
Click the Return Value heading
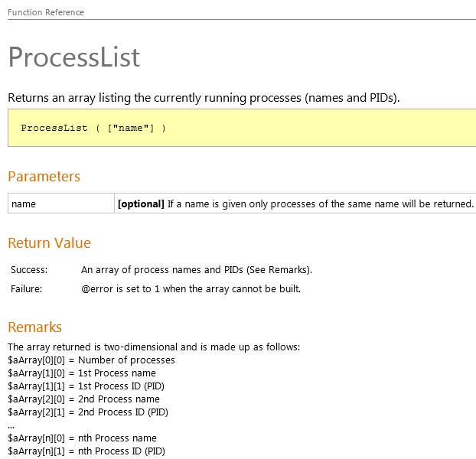point(49,243)
